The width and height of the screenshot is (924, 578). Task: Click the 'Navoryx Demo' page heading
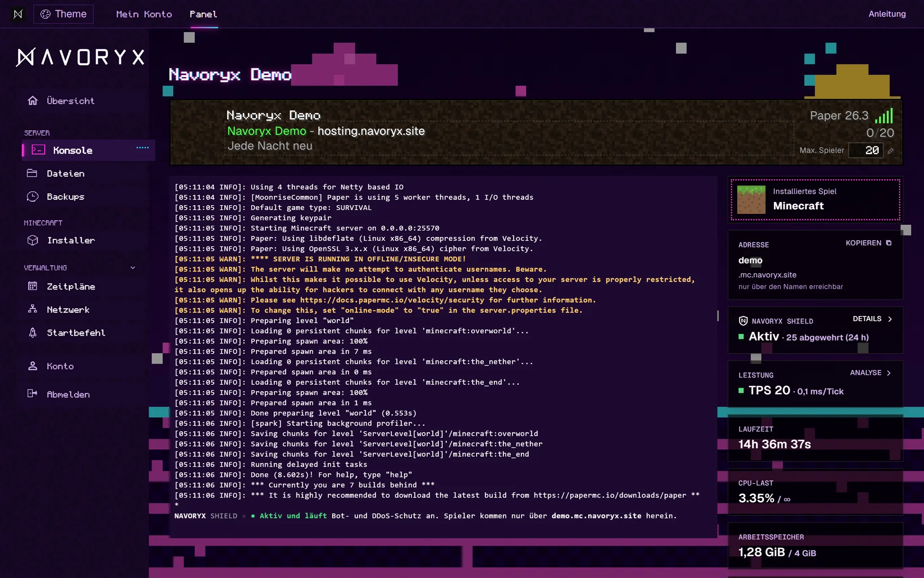click(230, 75)
